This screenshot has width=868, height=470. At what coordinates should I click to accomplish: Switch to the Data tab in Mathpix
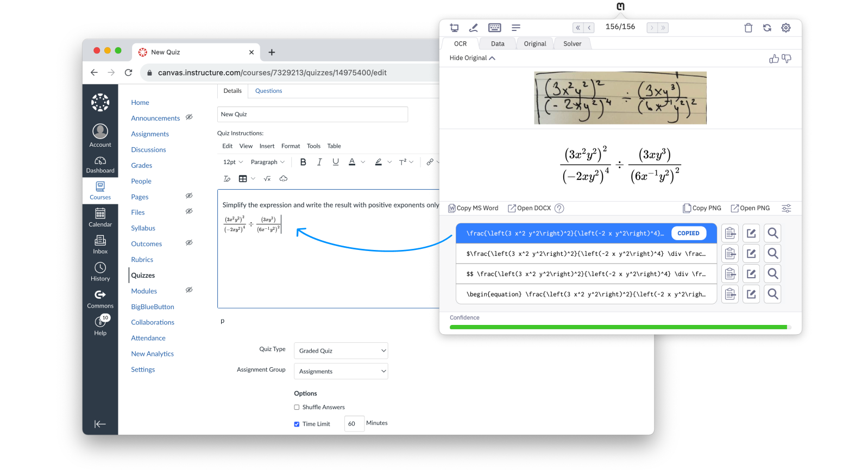[498, 43]
